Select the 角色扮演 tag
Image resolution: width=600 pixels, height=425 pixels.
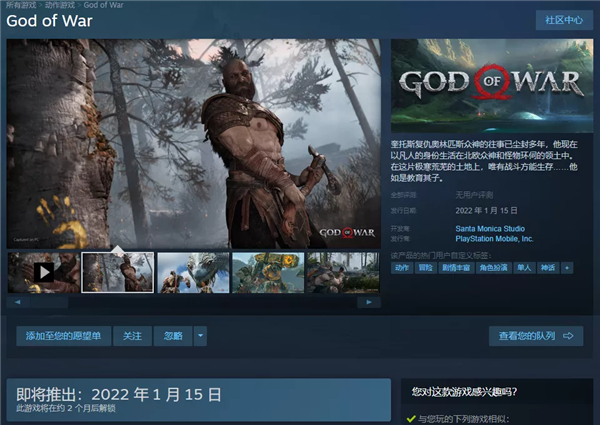coord(493,268)
